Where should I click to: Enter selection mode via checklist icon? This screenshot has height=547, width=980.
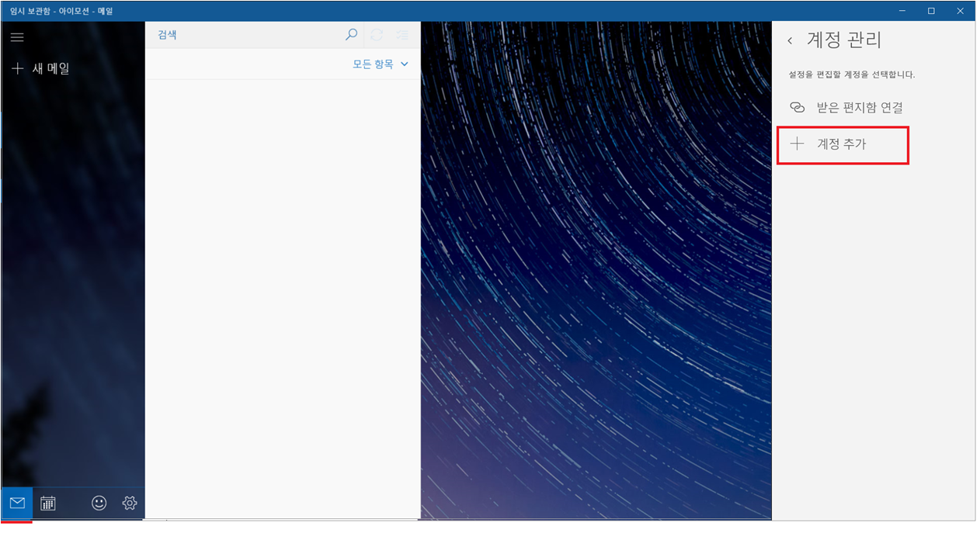pyautogui.click(x=402, y=35)
